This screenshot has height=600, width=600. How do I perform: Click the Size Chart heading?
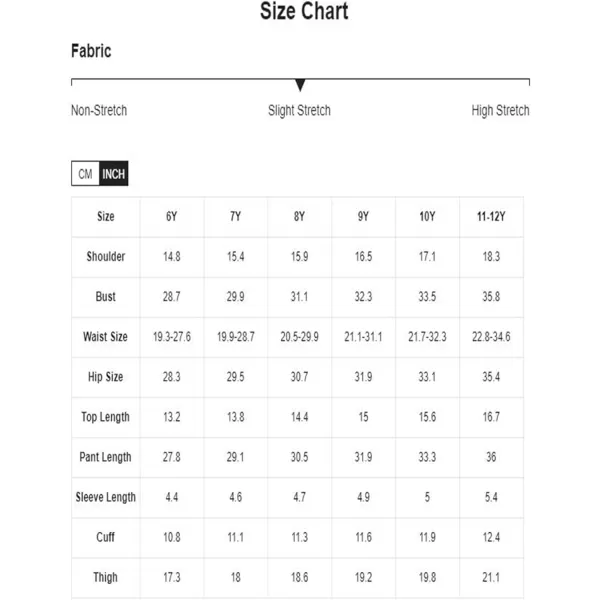click(304, 13)
